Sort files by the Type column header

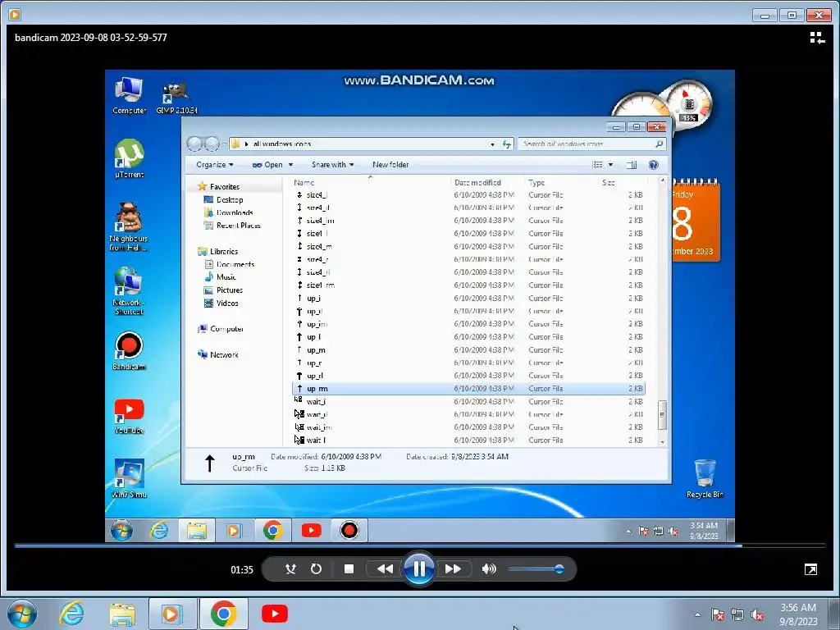[x=536, y=182]
